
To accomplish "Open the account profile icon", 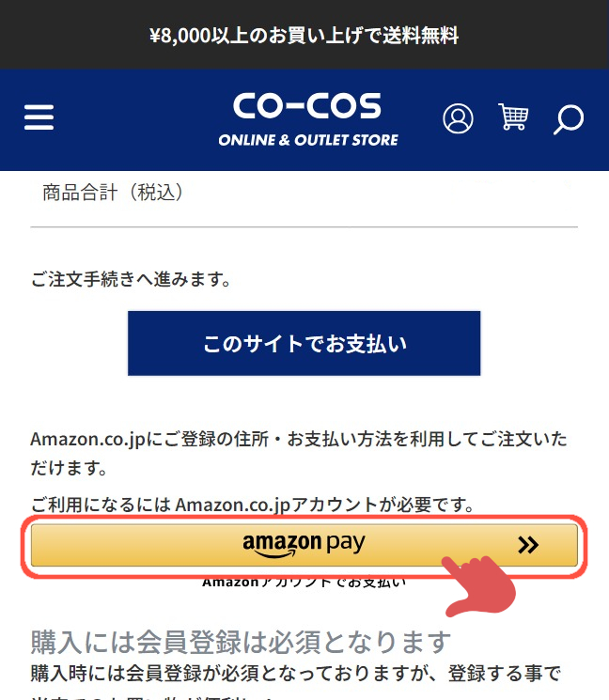I will coord(458,118).
